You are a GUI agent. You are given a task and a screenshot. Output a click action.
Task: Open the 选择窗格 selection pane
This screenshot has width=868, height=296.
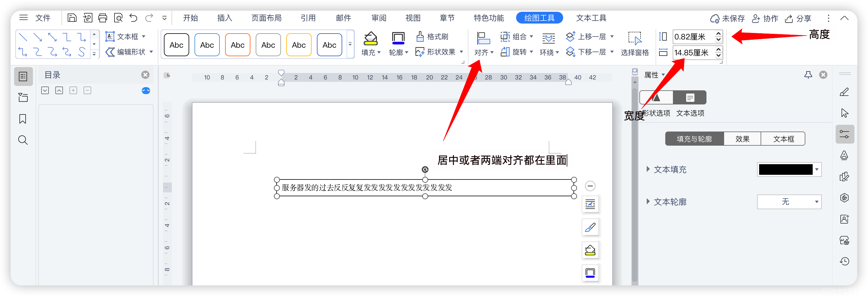point(634,44)
